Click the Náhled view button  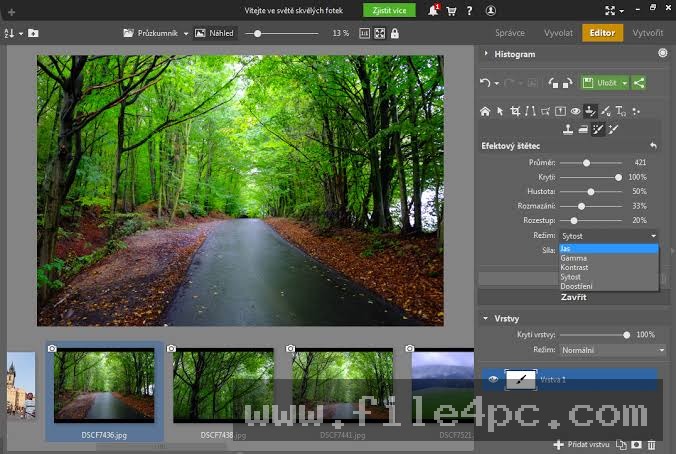pyautogui.click(x=214, y=33)
